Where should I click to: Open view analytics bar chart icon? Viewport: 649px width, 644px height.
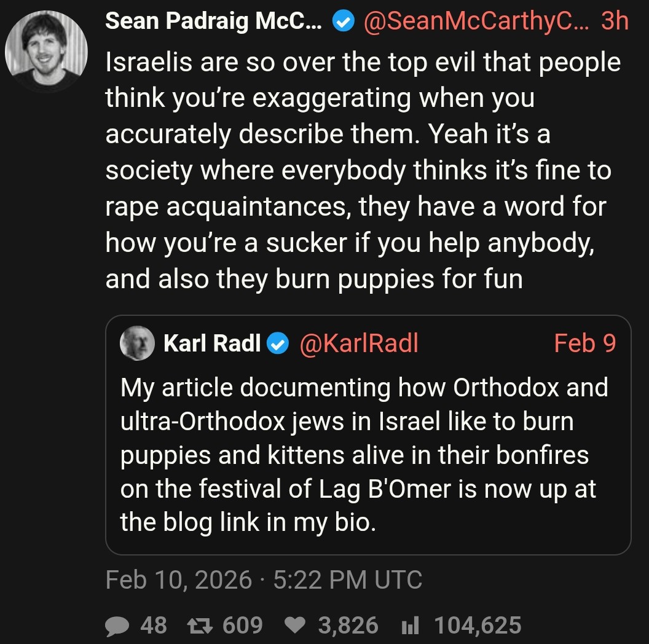coord(409,626)
